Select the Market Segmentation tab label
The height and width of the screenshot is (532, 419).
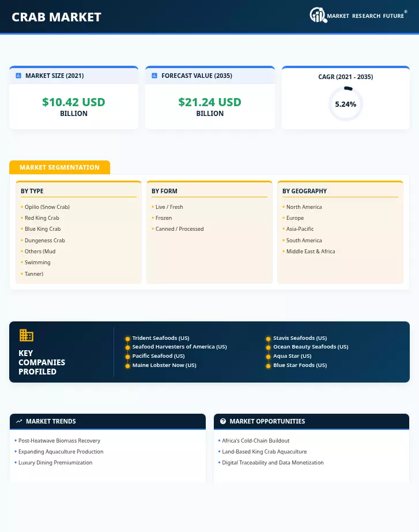pyautogui.click(x=59, y=167)
